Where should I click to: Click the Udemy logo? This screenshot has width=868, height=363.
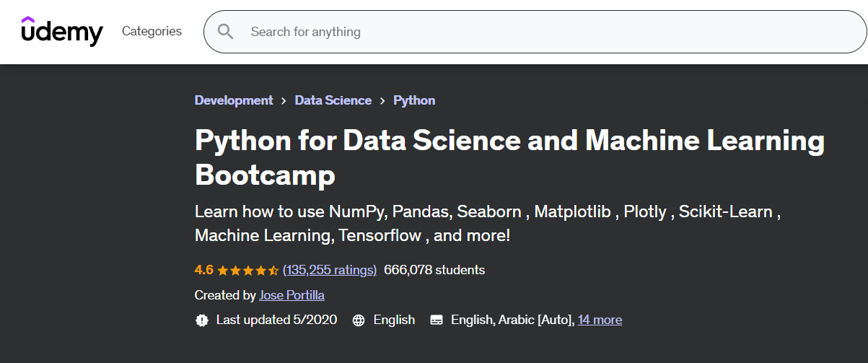pos(62,31)
